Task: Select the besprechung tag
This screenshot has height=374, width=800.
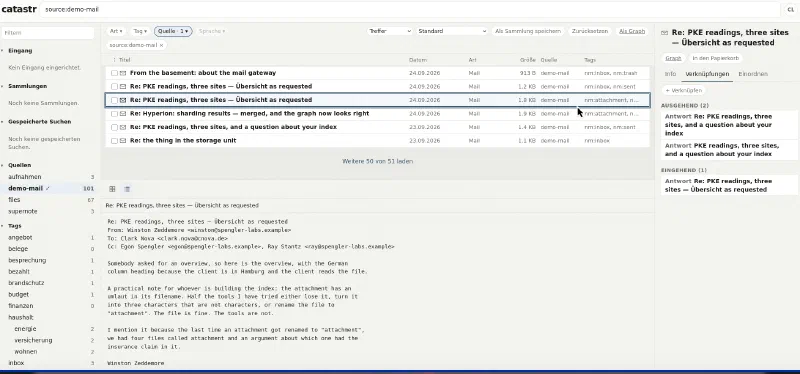Action: pyautogui.click(x=49, y=260)
